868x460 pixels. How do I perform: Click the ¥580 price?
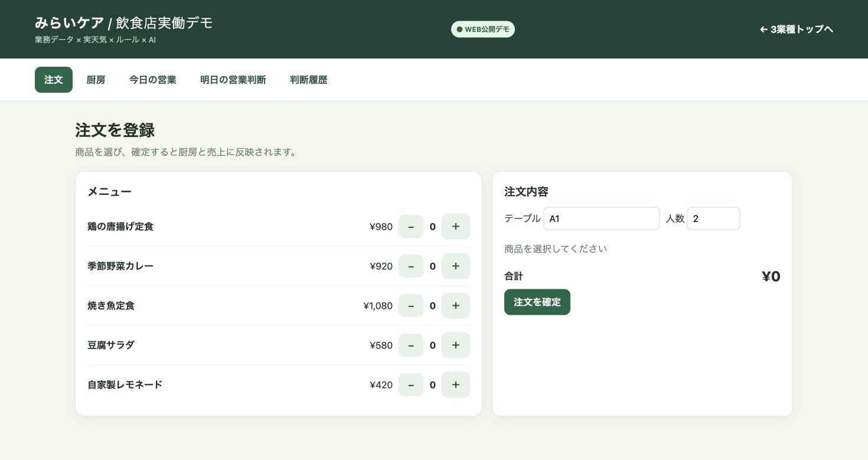pos(381,345)
